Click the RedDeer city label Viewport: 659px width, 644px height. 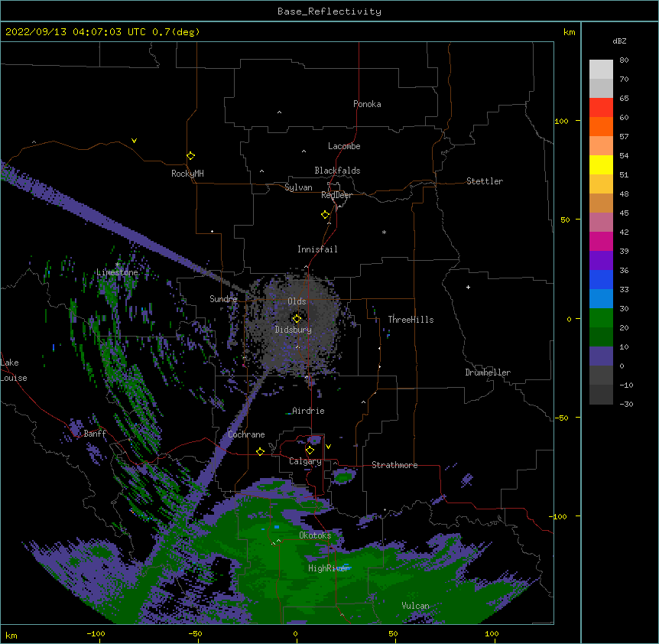[336, 195]
